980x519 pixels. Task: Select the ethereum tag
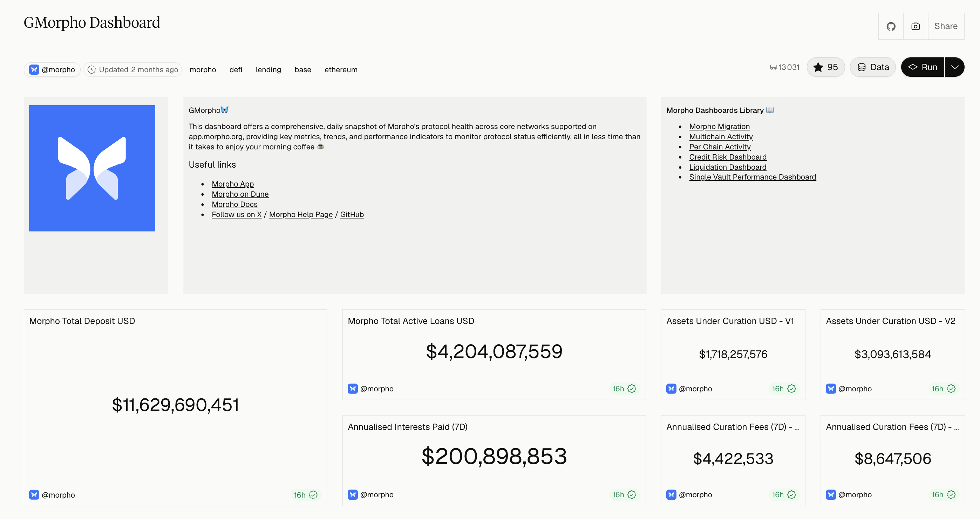coord(341,70)
